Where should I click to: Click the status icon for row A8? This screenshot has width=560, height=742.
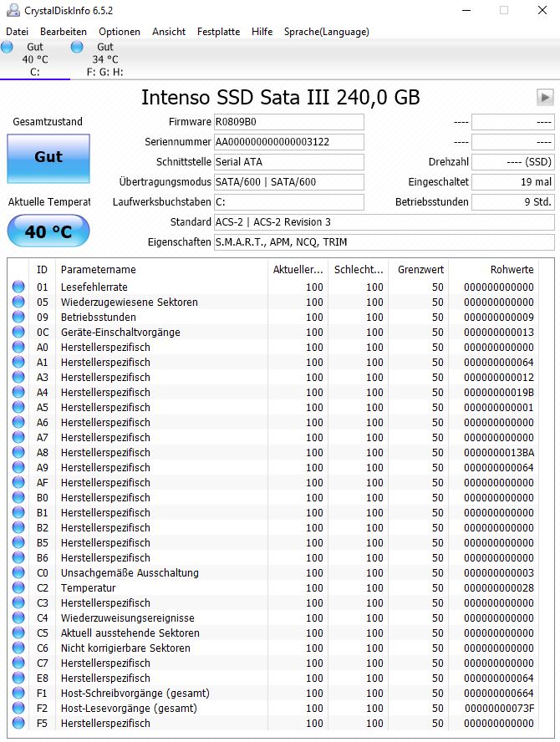click(18, 452)
